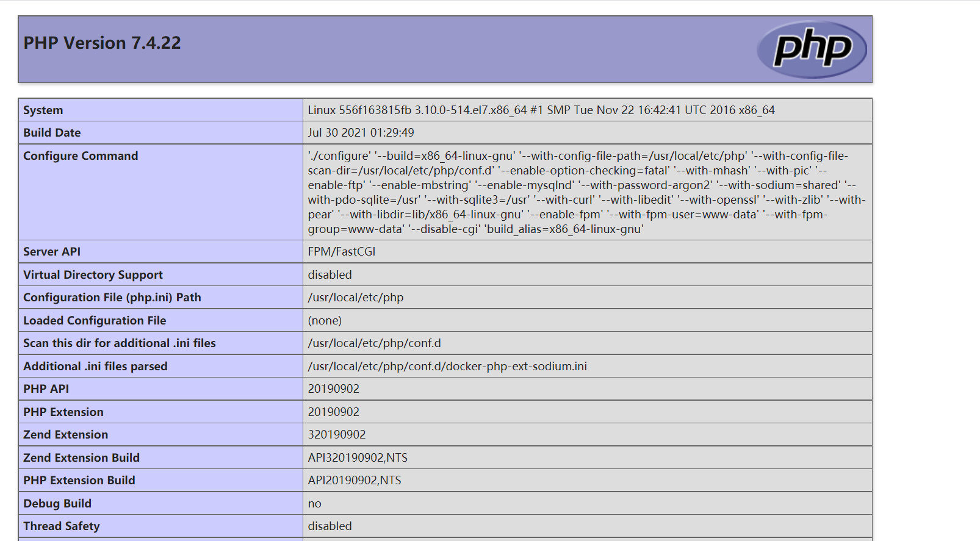The image size is (980, 541).
Task: Select the PHP Version 7.4.22 heading
Action: [x=103, y=43]
